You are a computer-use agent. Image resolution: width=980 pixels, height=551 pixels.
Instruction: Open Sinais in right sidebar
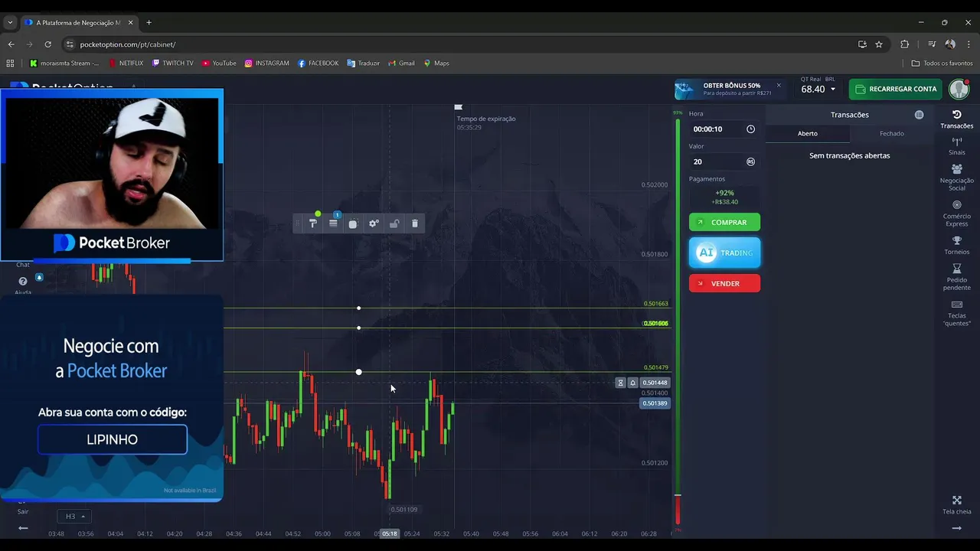tap(956, 146)
